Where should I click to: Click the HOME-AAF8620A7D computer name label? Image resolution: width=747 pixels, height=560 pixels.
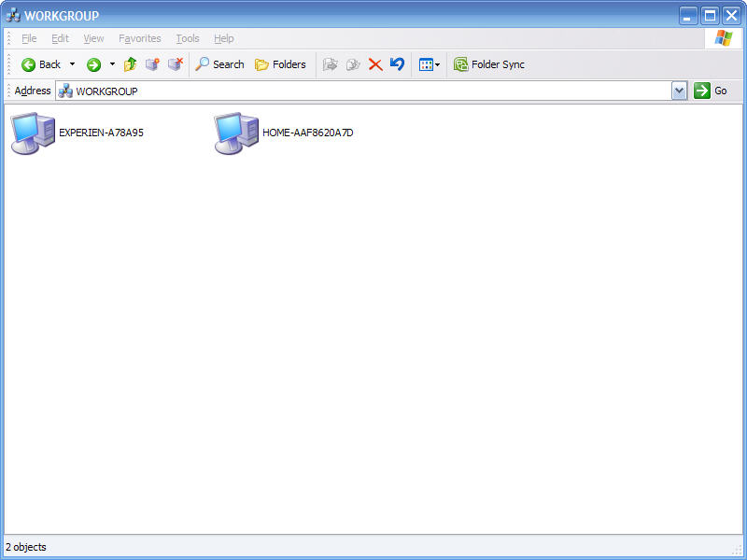pyautogui.click(x=308, y=133)
